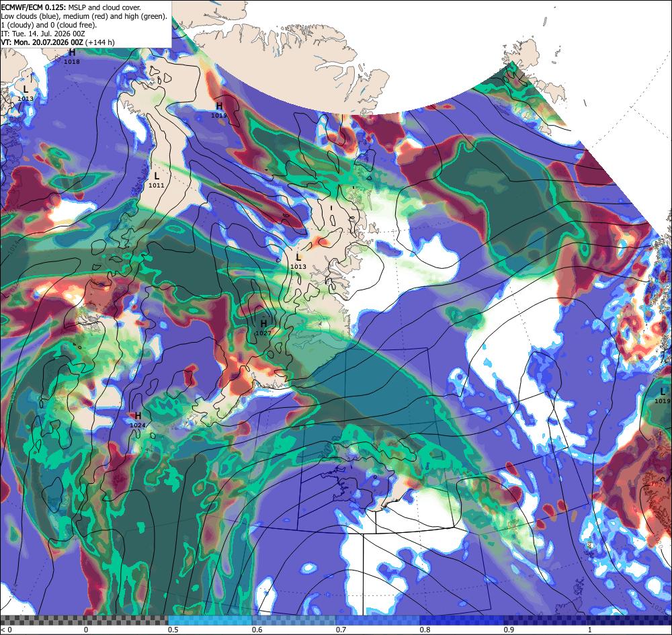Viewport: 672px width, 635px height.
Task: Click the '0.8' scale label
Action: coord(425,630)
